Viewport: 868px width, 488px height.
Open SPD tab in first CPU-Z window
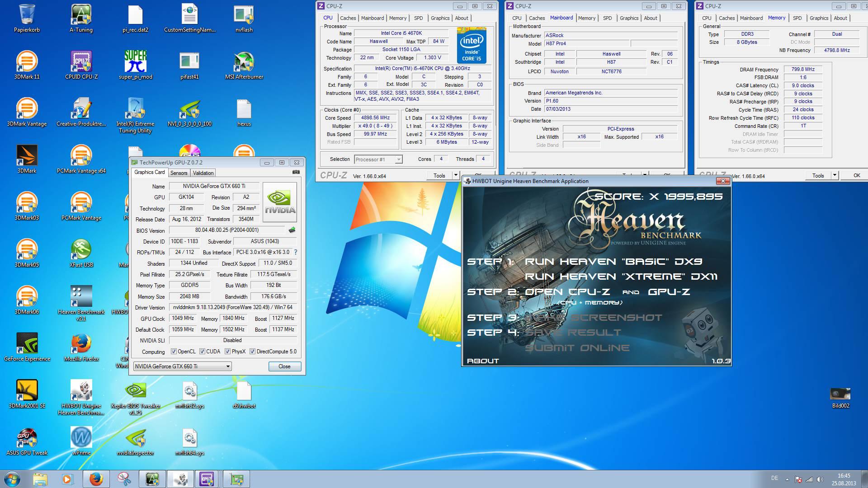[x=419, y=18]
